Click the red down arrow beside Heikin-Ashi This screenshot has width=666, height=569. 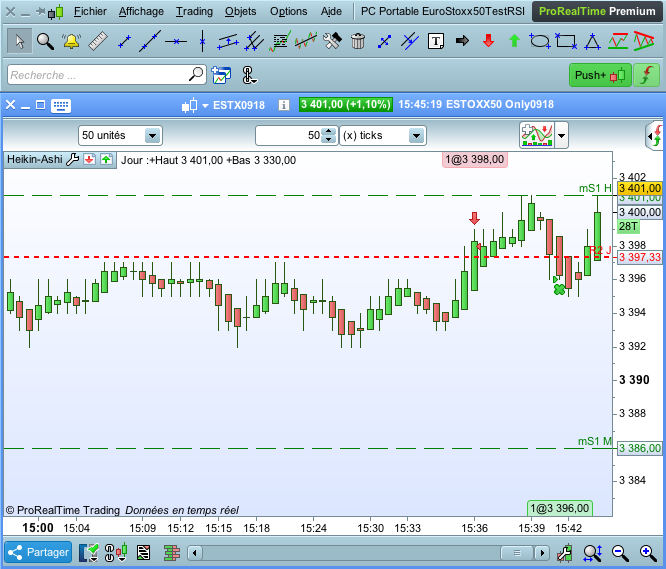[89, 160]
